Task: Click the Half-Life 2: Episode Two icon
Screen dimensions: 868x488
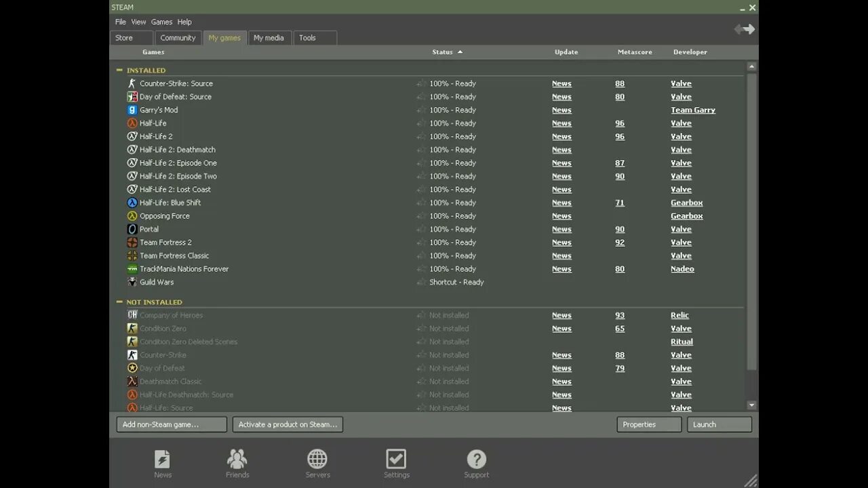Action: coord(132,176)
